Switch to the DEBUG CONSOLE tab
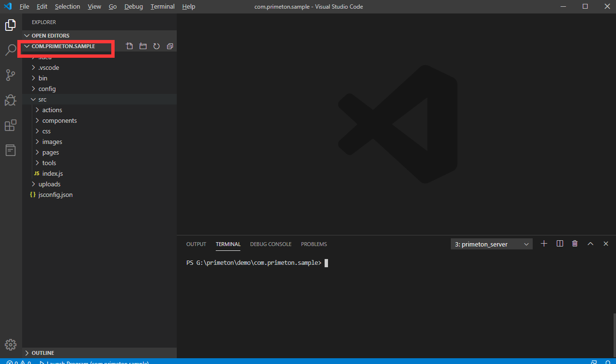This screenshot has height=364, width=616. pyautogui.click(x=271, y=244)
